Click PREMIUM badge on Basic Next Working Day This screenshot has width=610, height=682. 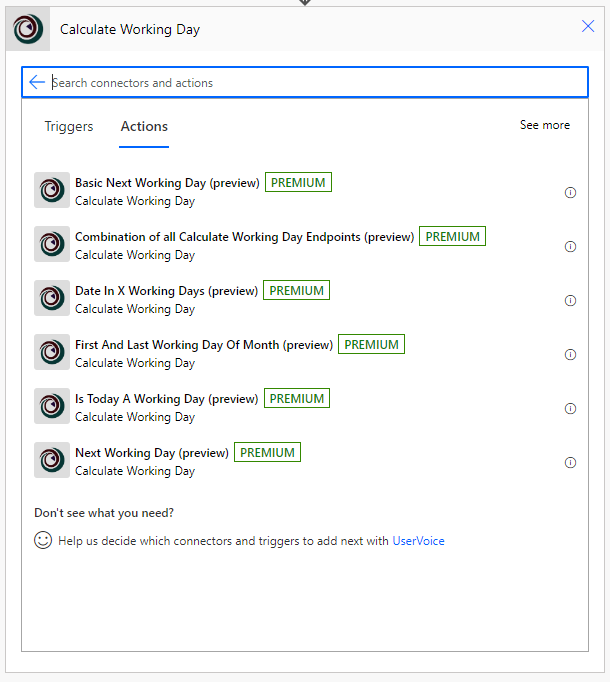pos(298,182)
